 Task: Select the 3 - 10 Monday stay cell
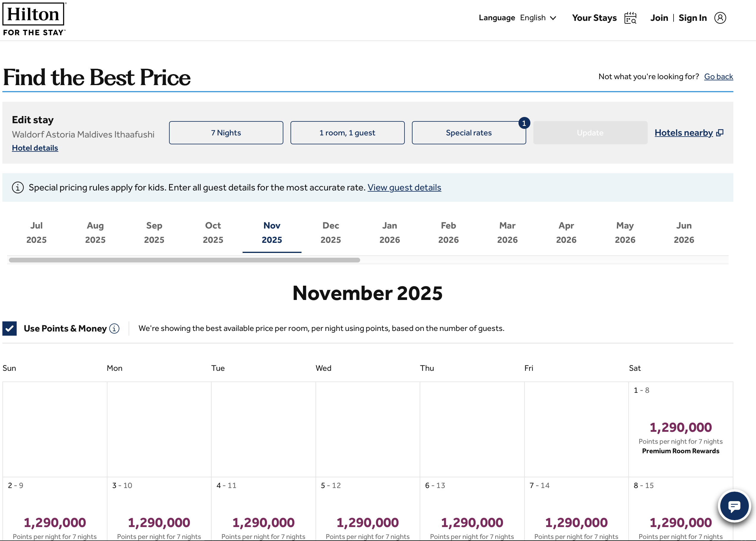159,509
